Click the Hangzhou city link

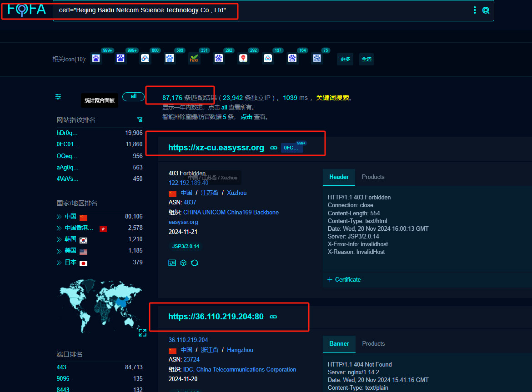click(x=240, y=350)
